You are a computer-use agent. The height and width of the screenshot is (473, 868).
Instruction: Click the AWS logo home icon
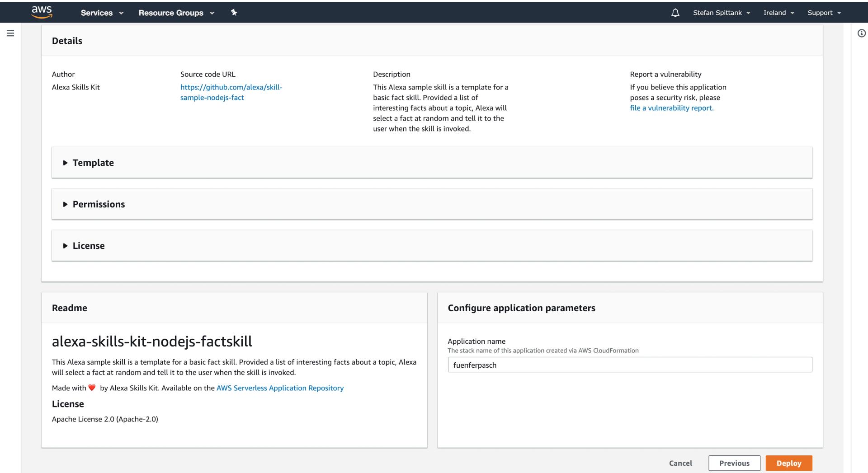coord(42,12)
